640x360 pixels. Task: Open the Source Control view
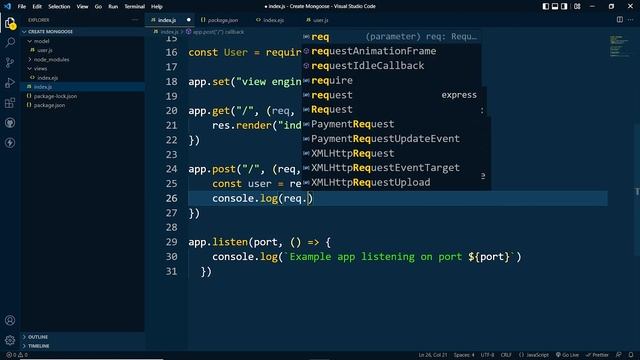coord(10,62)
